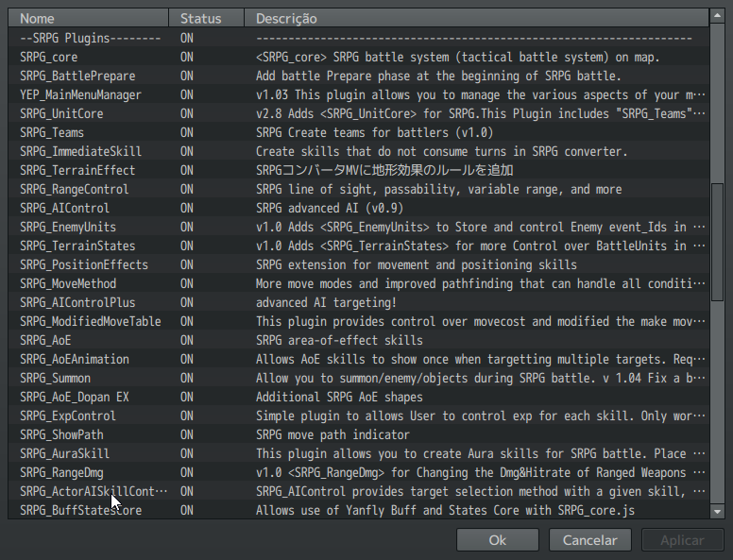
Task: Click description 'SRPG area-of-effect skills'
Action: [339, 340]
